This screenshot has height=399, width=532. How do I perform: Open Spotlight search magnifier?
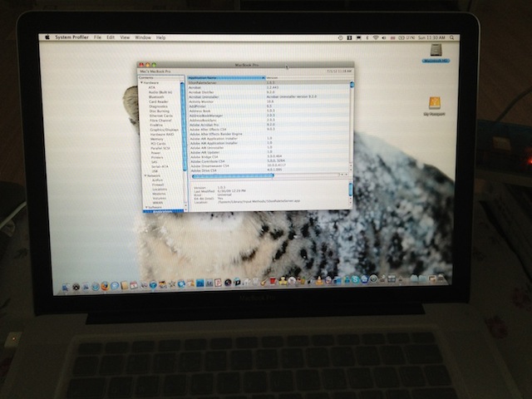pyautogui.click(x=451, y=38)
